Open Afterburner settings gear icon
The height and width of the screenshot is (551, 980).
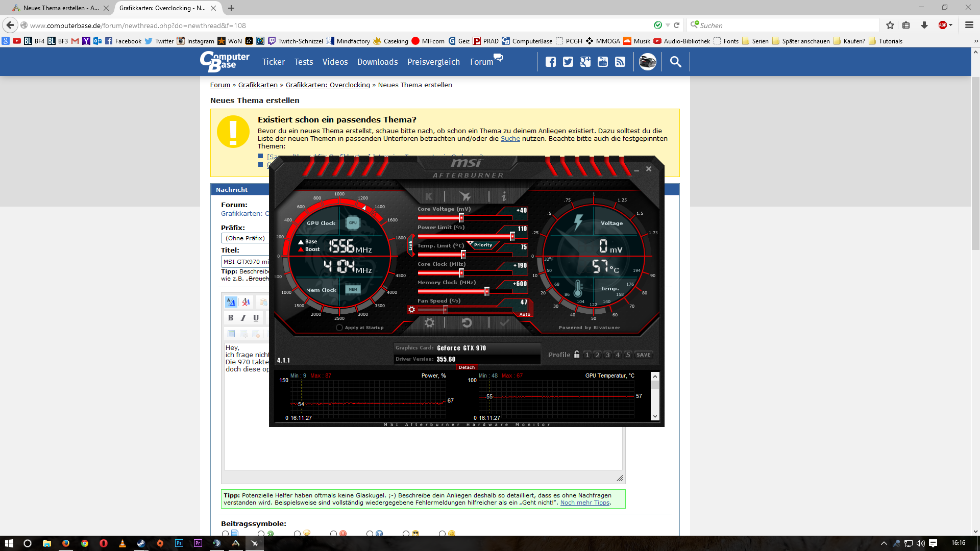pos(429,322)
